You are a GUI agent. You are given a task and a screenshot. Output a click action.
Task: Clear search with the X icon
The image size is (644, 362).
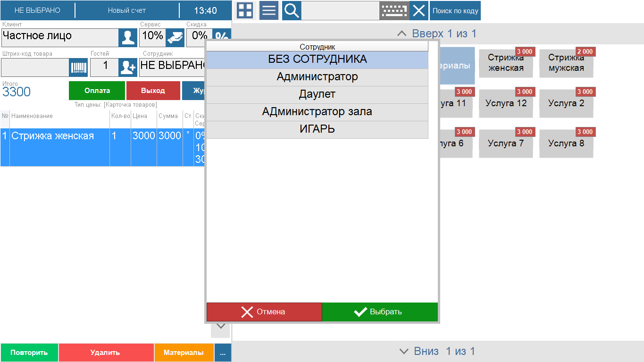[418, 10]
